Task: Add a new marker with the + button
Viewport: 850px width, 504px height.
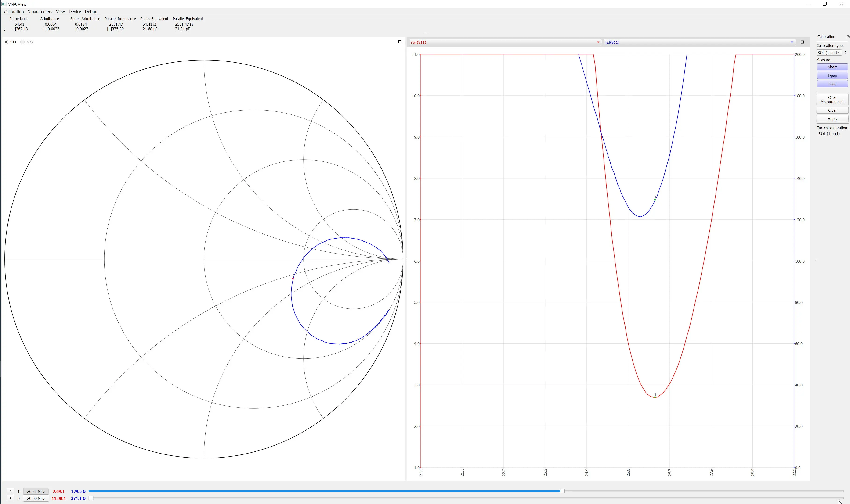Action: point(11,498)
